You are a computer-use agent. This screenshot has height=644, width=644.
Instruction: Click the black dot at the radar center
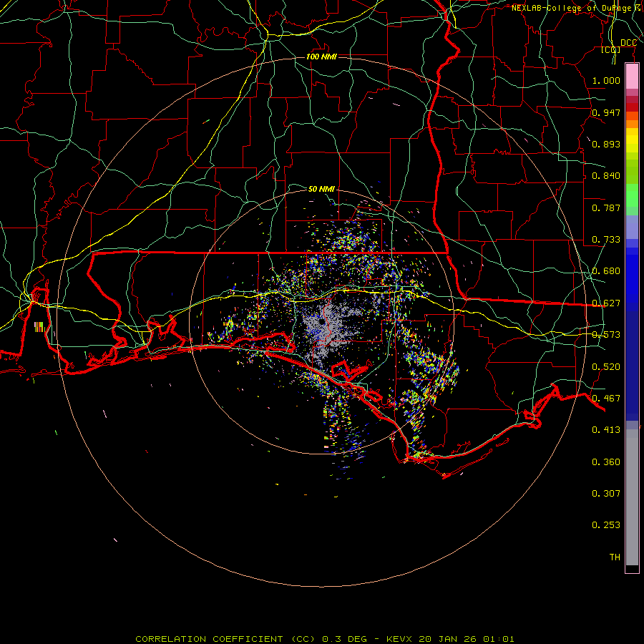point(321,323)
